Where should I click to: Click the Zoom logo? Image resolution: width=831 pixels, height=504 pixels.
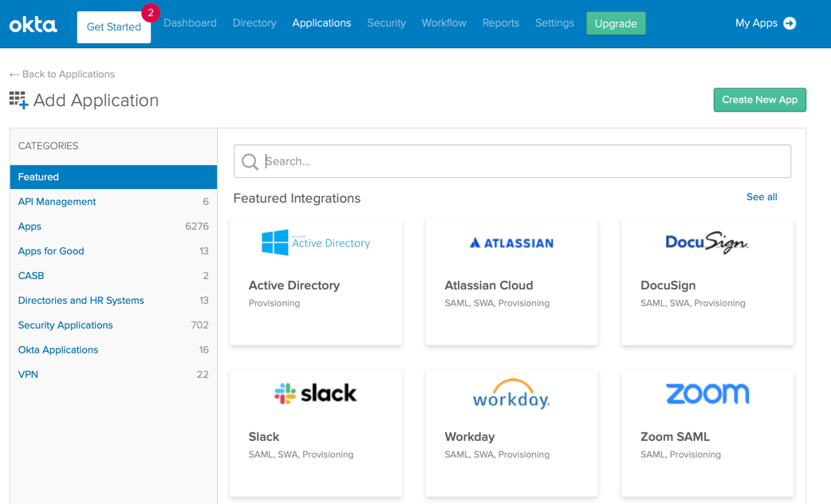707,393
